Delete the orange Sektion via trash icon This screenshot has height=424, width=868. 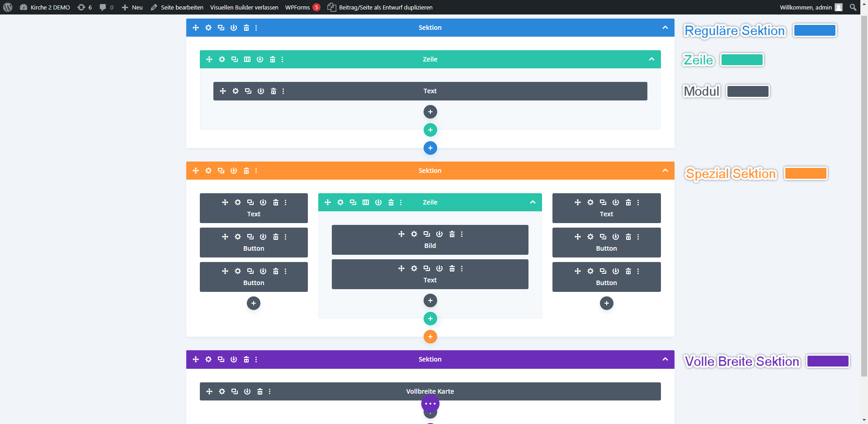[x=246, y=171]
